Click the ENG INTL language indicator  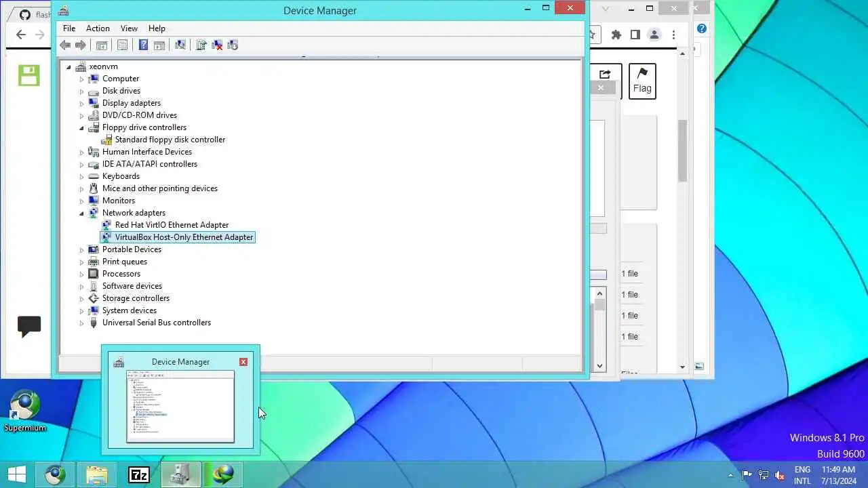pos(802,475)
